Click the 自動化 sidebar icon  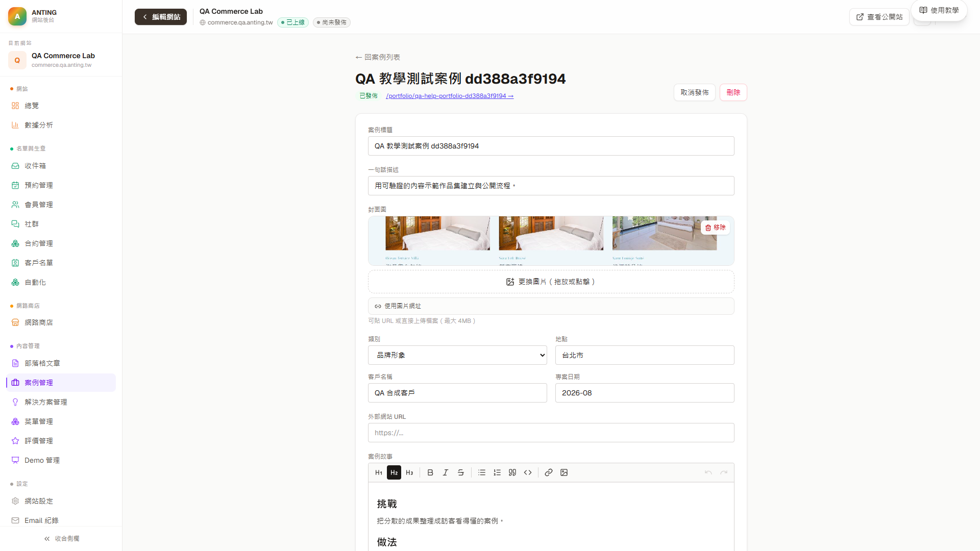tap(15, 282)
